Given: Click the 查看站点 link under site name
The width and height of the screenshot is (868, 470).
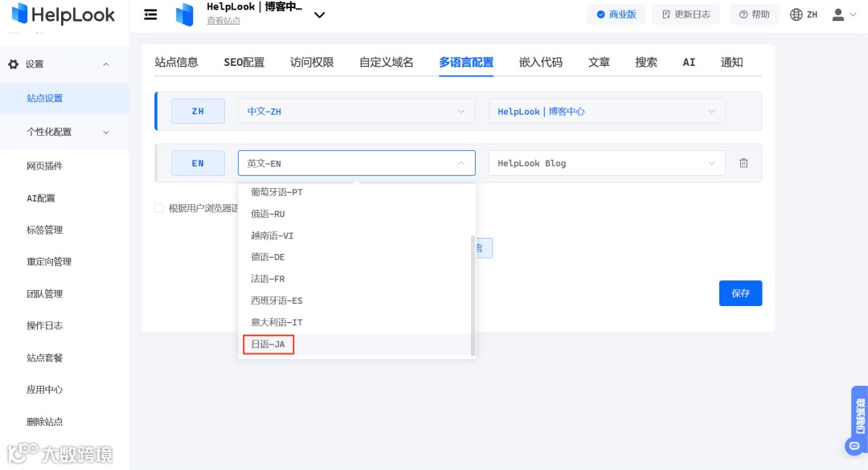Looking at the screenshot, I should 223,21.
